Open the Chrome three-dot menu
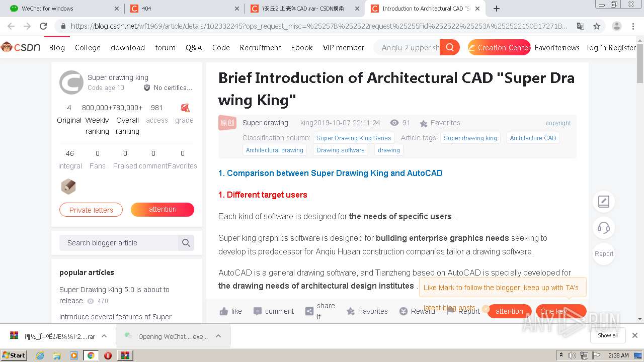This screenshot has width=644, height=362. 634,26
